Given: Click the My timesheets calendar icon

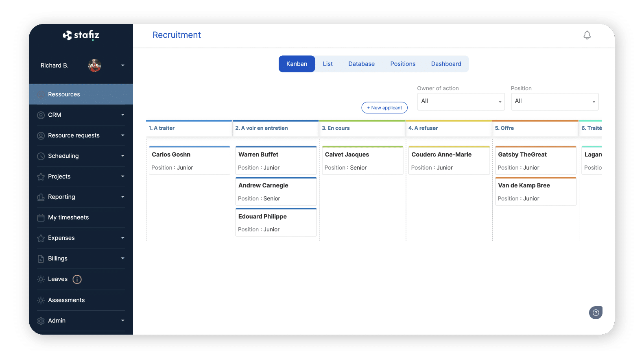Looking at the screenshot, I should (x=41, y=218).
